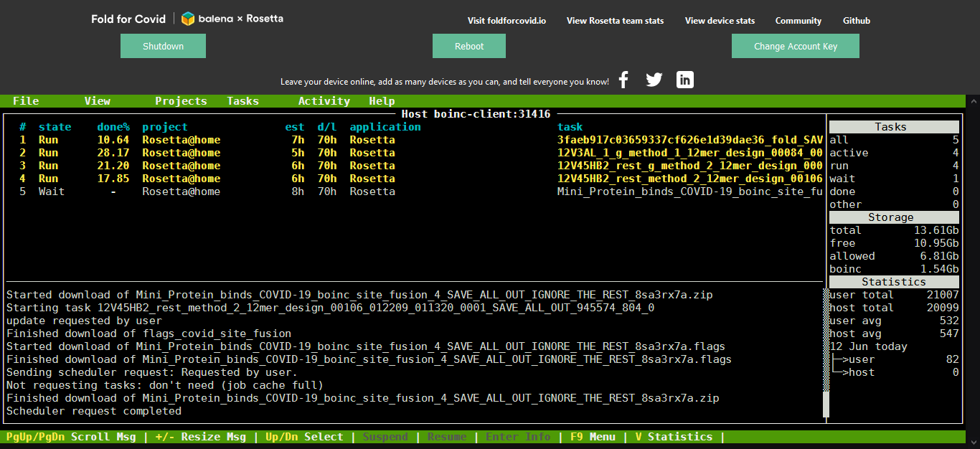Image resolution: width=980 pixels, height=449 pixels.
Task: Click the '12 Jun today' statistics entry
Action: point(868,346)
